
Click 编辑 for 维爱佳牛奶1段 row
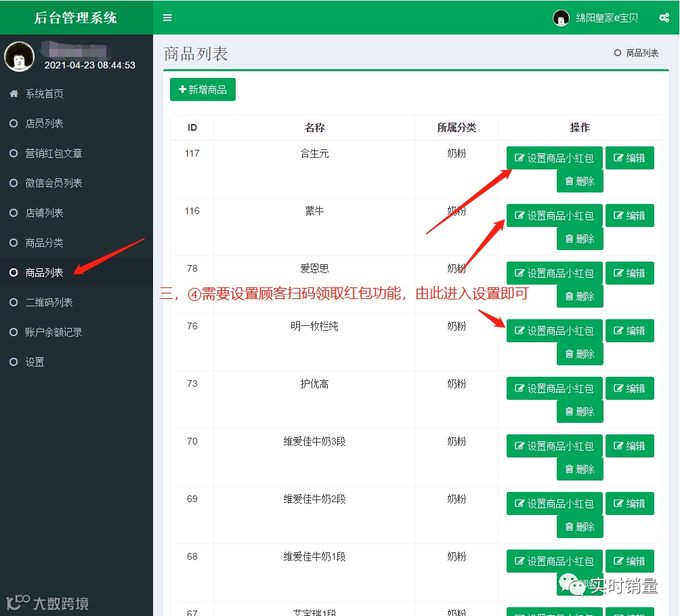coord(630,561)
